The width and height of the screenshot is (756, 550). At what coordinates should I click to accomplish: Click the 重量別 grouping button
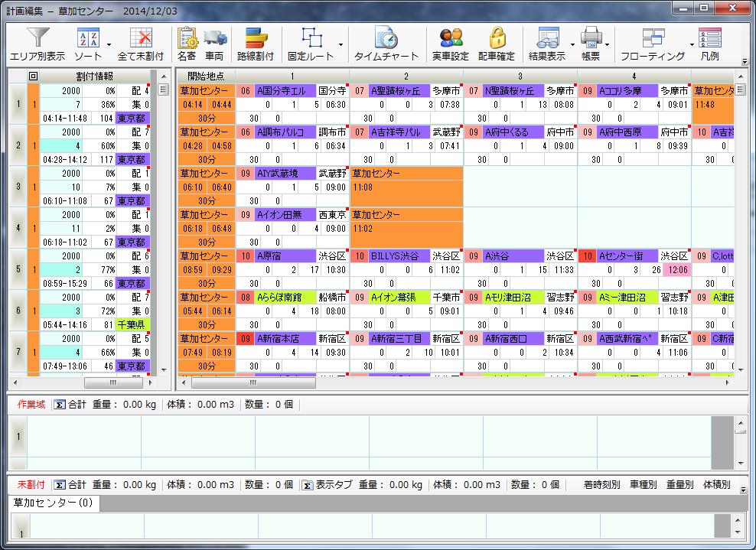(679, 484)
